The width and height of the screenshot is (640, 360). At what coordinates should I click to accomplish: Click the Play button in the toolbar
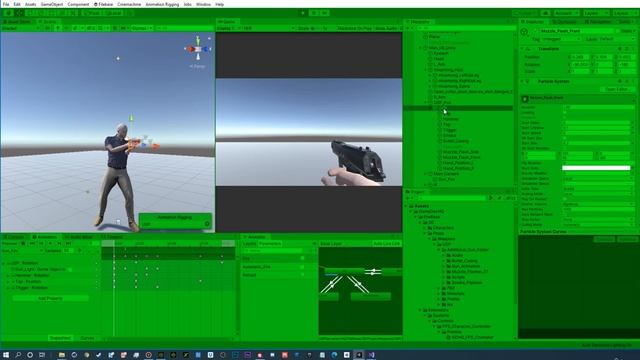(x=303, y=13)
